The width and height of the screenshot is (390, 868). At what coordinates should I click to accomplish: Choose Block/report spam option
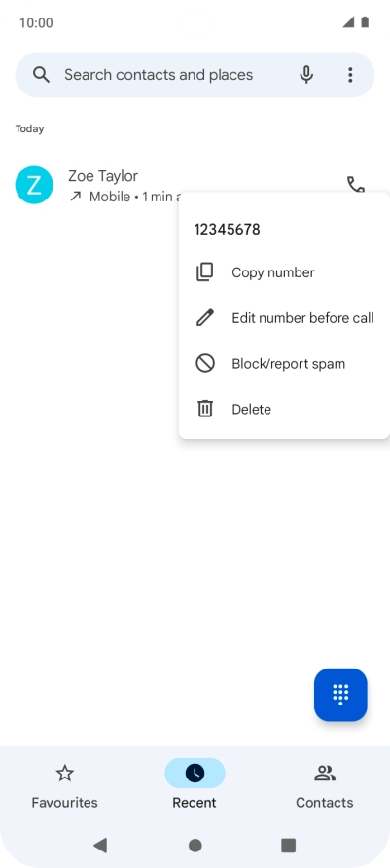[x=284, y=364]
